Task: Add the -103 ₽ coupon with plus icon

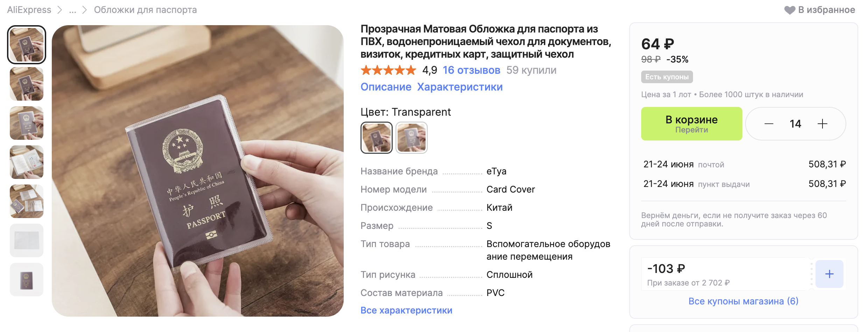Action: coord(829,274)
